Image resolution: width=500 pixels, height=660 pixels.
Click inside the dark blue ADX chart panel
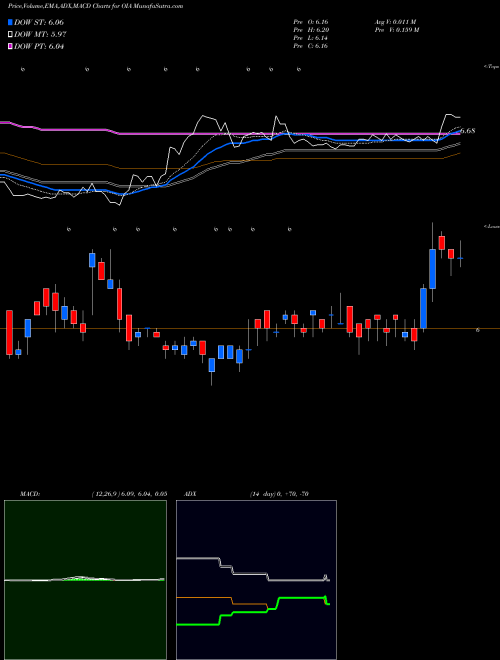(256, 580)
